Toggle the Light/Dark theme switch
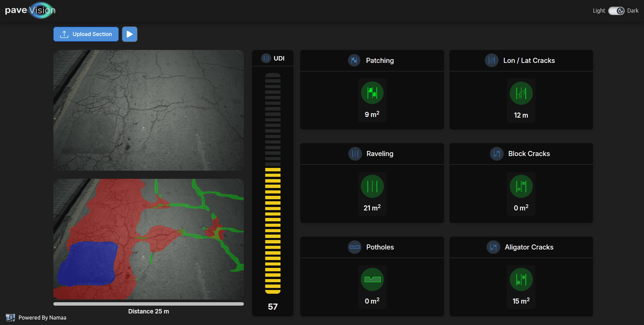 point(616,11)
